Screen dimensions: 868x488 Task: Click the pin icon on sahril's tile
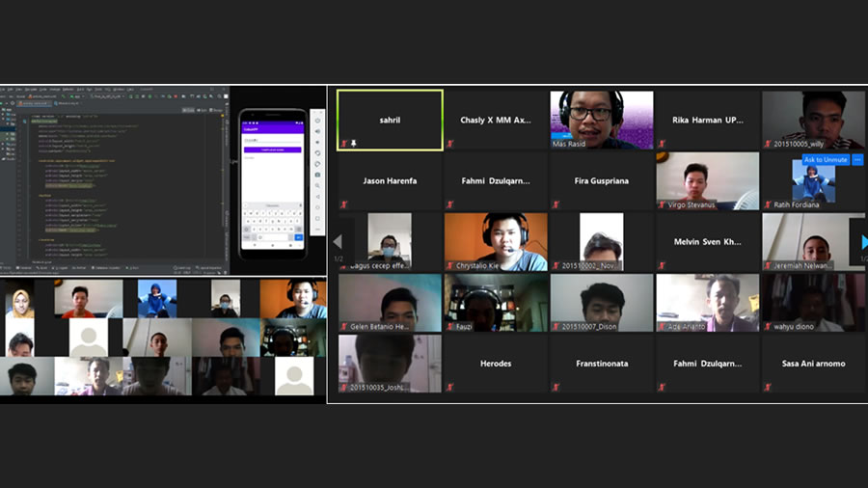[x=354, y=143]
